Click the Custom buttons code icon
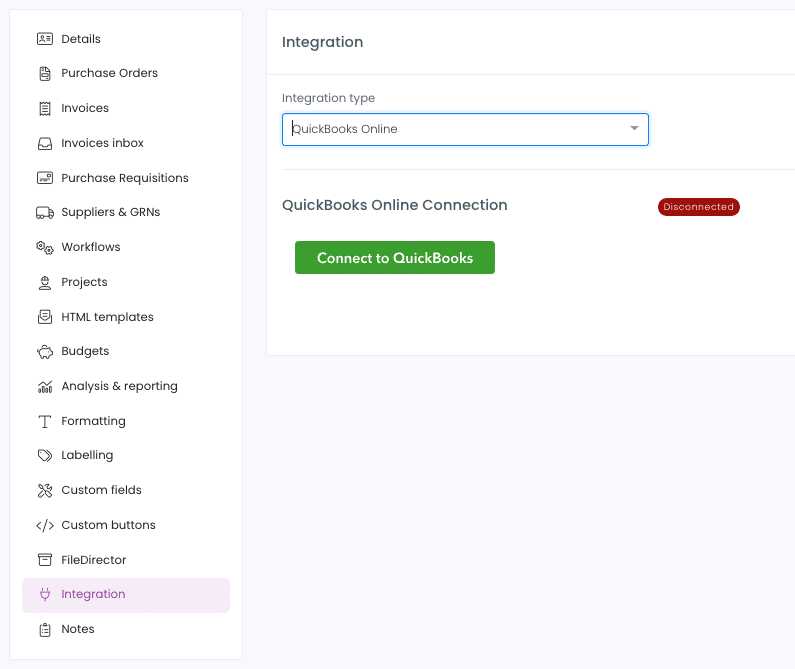This screenshot has width=795, height=669. coord(45,525)
